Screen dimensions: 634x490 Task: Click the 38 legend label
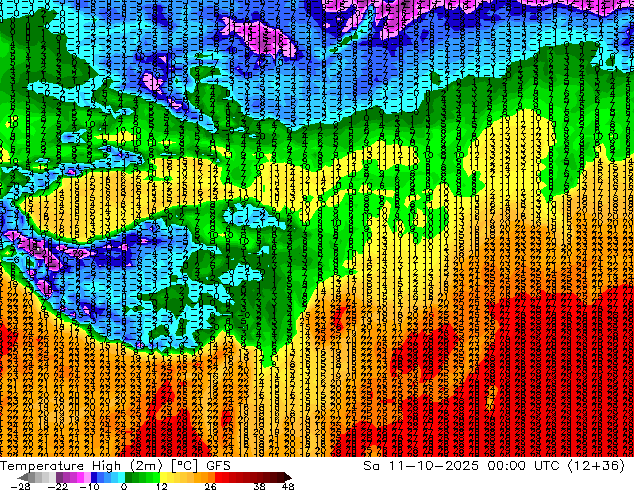pos(260,486)
